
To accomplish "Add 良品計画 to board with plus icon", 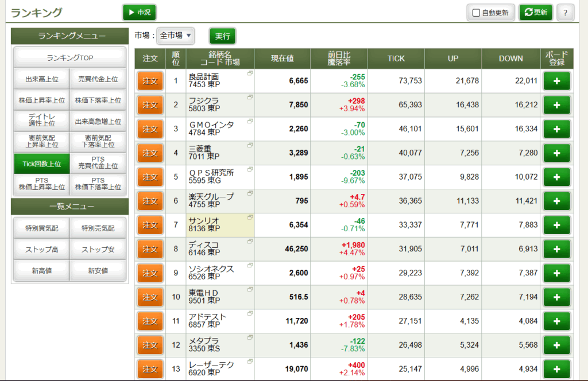I will (556, 81).
